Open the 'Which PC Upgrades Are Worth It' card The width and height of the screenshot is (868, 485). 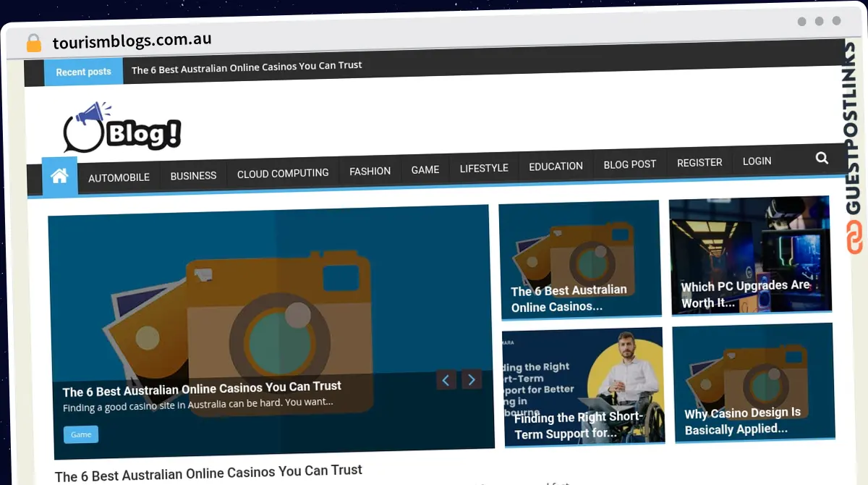pyautogui.click(x=750, y=255)
